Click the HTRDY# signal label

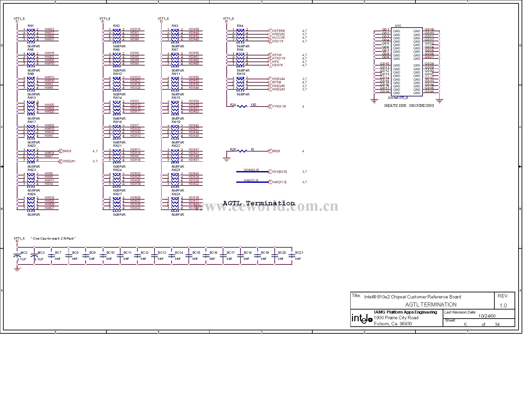click(x=279, y=58)
